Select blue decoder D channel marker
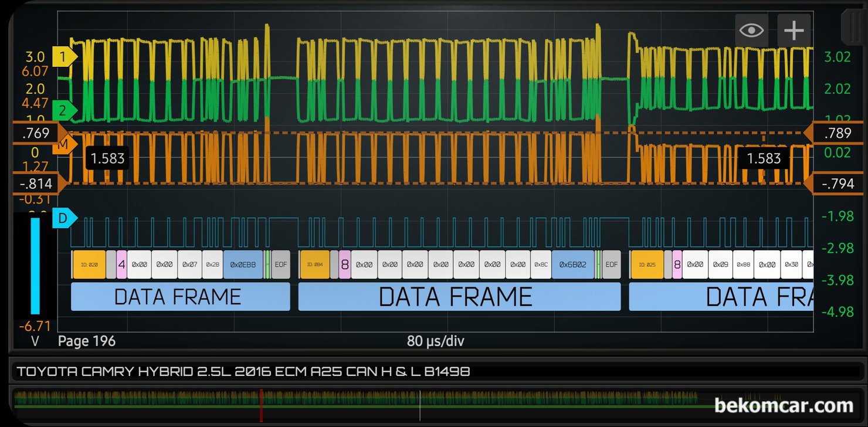 click(65, 218)
